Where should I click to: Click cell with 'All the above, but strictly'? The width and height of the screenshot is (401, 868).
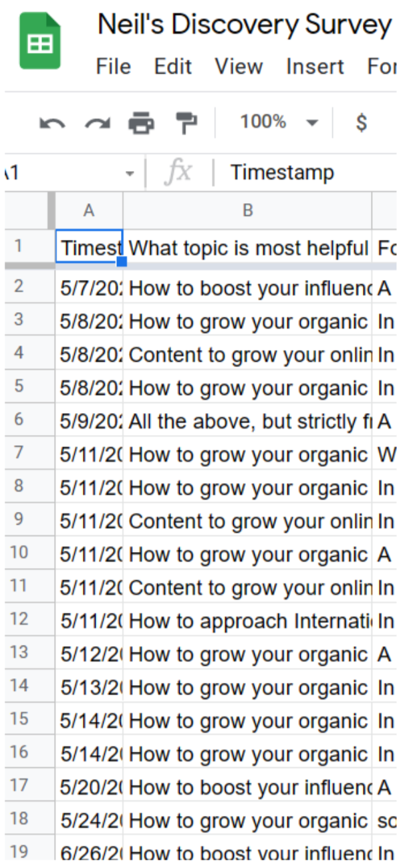[247, 422]
